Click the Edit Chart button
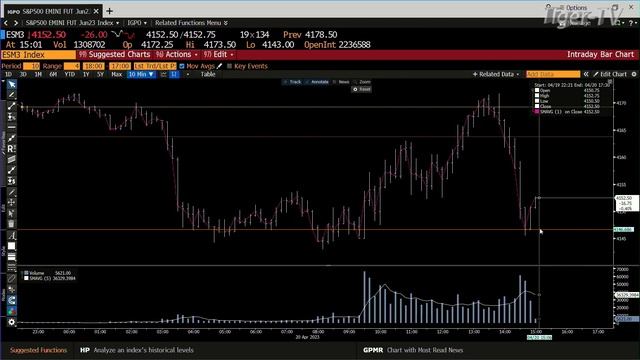 coord(610,74)
